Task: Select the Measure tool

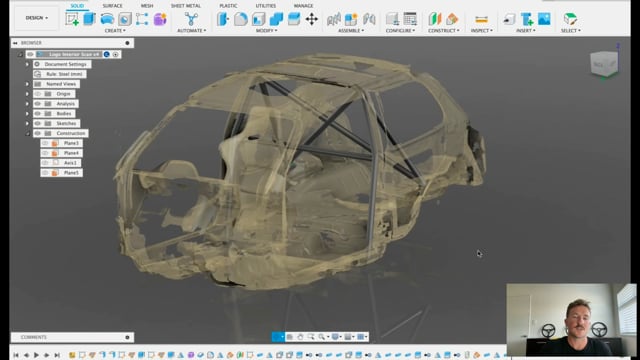Action: 482,19
